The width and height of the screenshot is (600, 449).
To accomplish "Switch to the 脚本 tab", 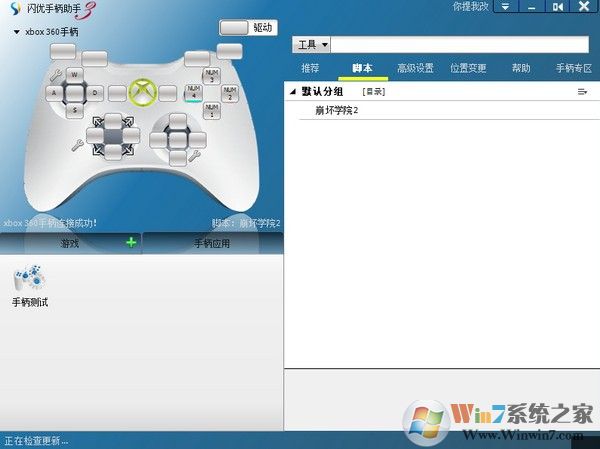I will click(x=362, y=68).
